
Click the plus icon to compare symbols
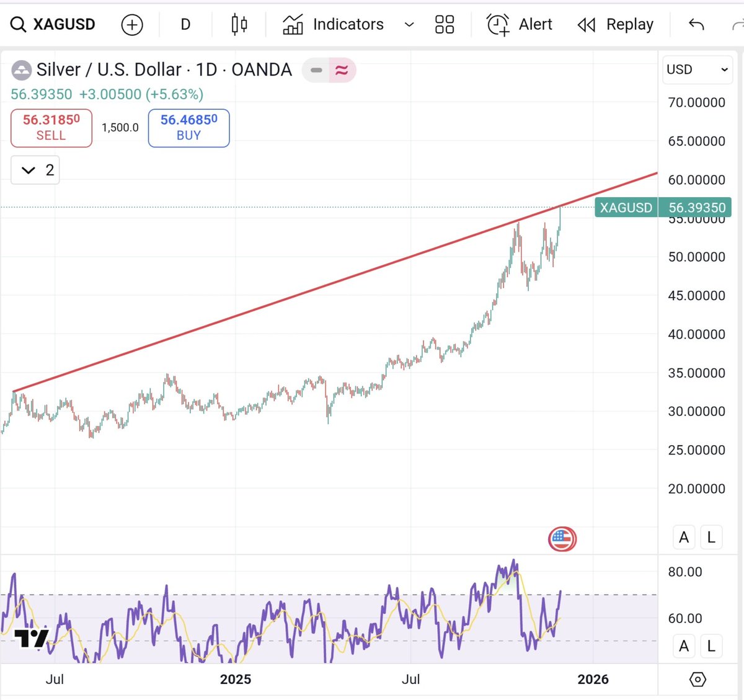(x=132, y=24)
